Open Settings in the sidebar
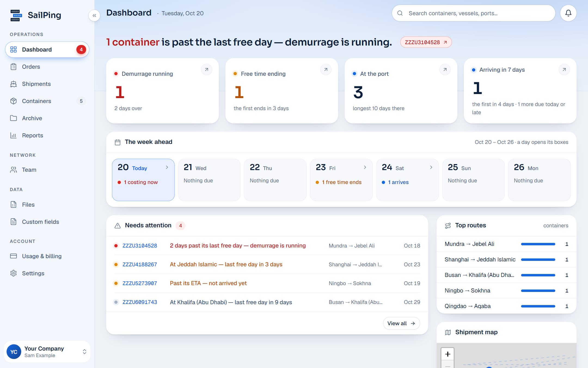Viewport: 588px width, 368px height. [x=47, y=273]
